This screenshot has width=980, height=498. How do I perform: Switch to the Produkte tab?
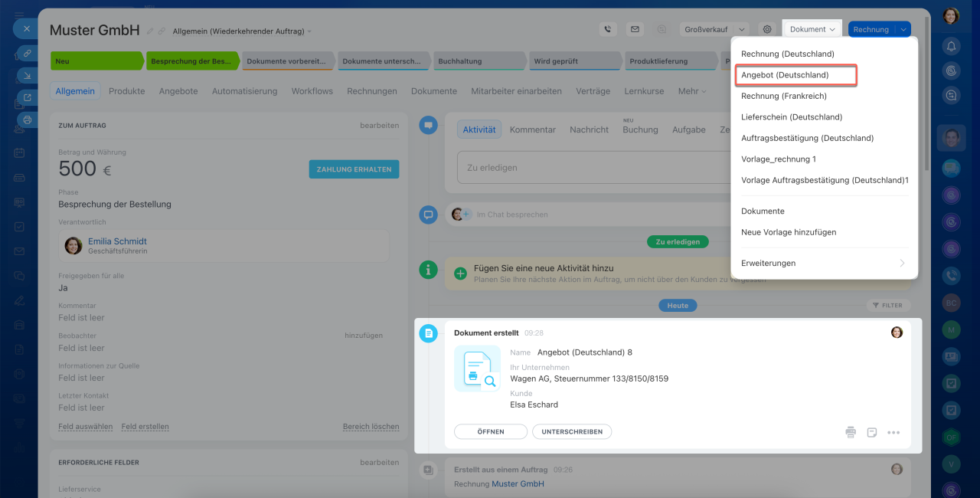click(126, 91)
